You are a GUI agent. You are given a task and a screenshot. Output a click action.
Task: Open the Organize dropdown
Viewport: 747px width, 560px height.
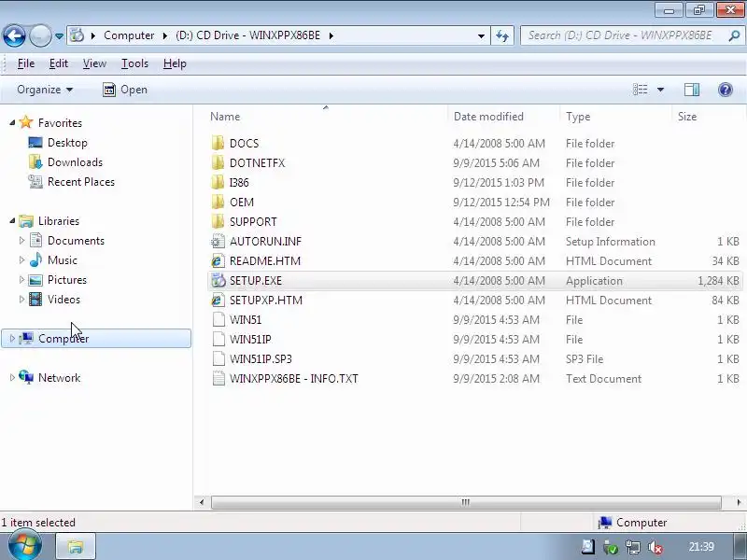click(x=45, y=90)
